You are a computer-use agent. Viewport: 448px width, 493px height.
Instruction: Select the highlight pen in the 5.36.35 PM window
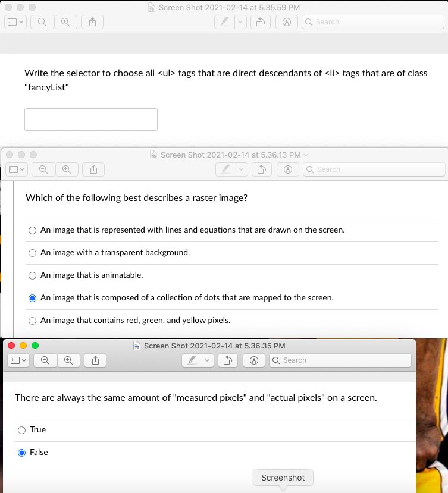(x=192, y=360)
